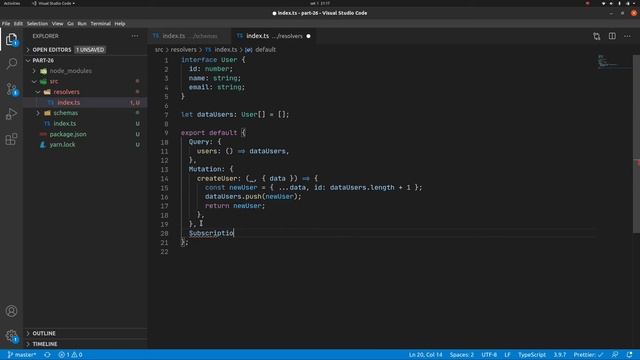The width and height of the screenshot is (640, 360).
Task: Select the TypeScript language mode
Action: 532,355
